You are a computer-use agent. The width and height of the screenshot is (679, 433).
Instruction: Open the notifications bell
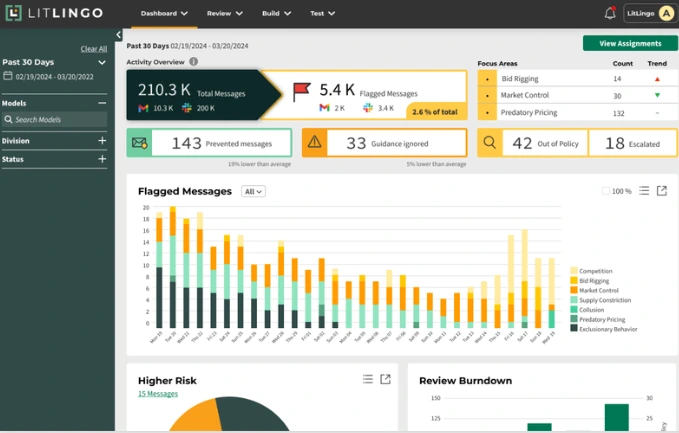click(x=610, y=13)
